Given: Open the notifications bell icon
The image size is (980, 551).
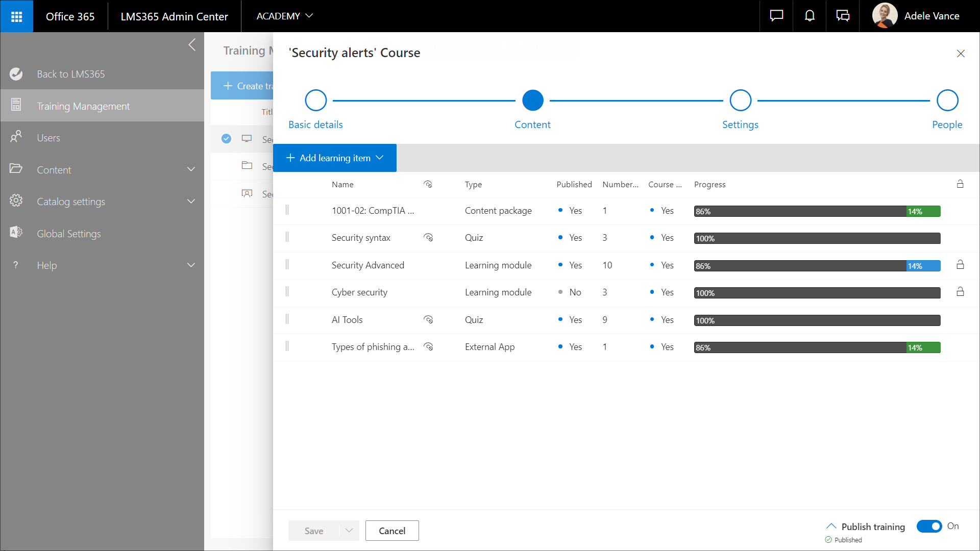Looking at the screenshot, I should [810, 16].
